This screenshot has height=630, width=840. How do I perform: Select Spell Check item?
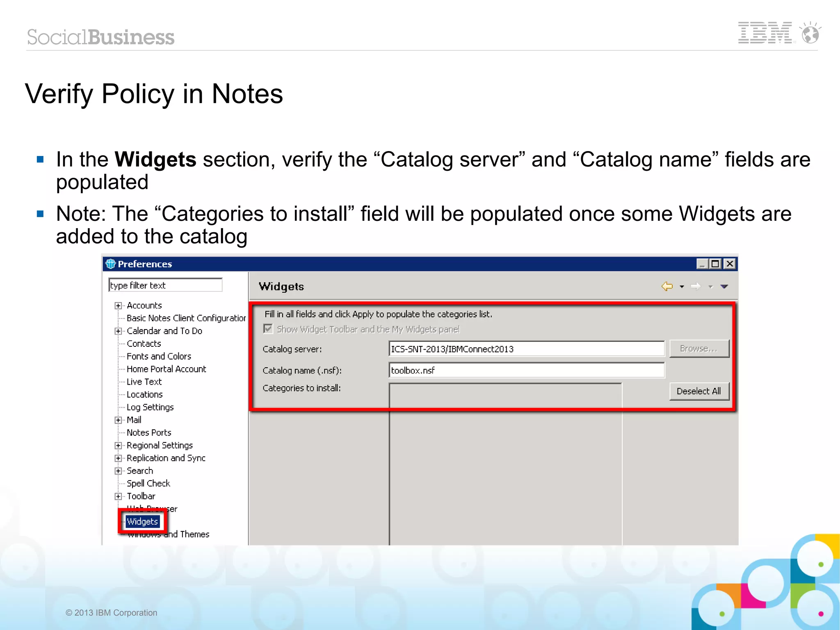148,483
